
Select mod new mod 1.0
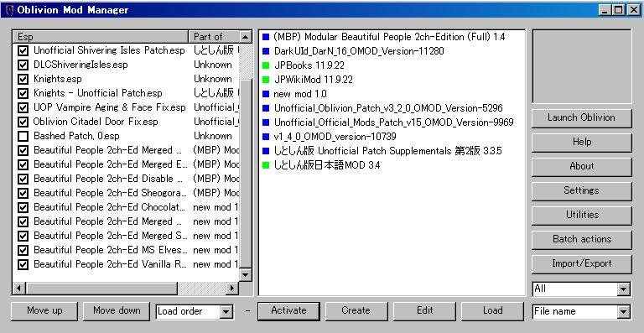[300, 94]
